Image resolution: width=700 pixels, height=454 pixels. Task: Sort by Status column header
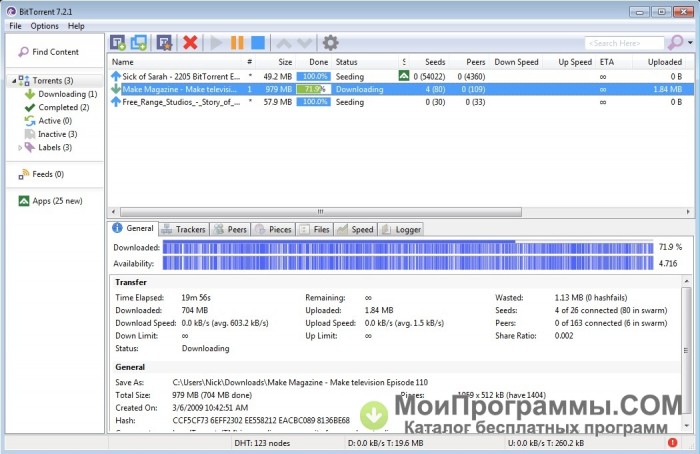(x=346, y=62)
